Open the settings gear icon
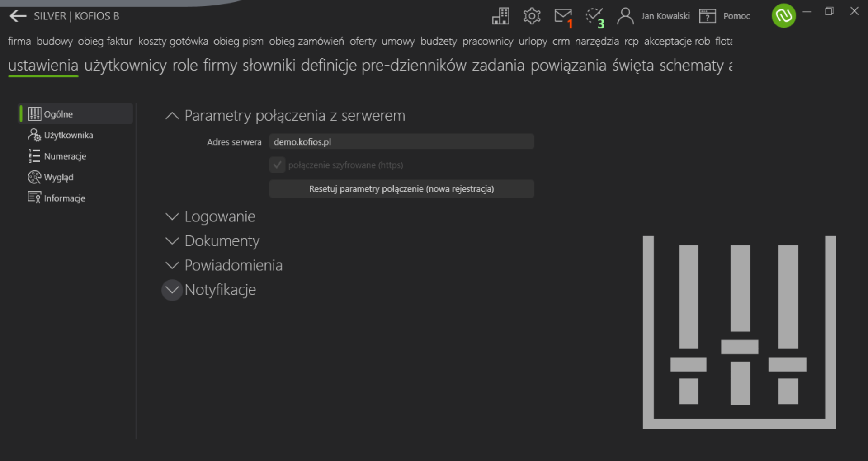The height and width of the screenshot is (461, 868). coord(532,16)
